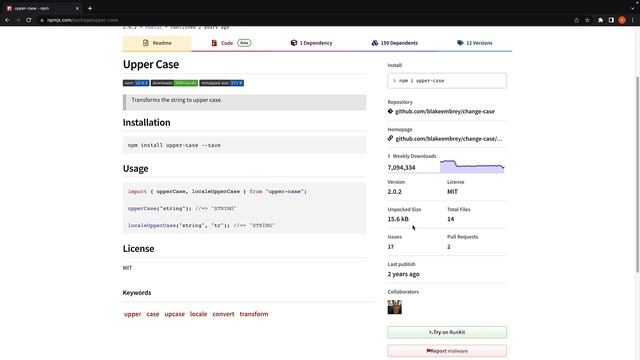Click the Weekly Downloads sparkline chart
The height and width of the screenshot is (360, 640).
(472, 167)
